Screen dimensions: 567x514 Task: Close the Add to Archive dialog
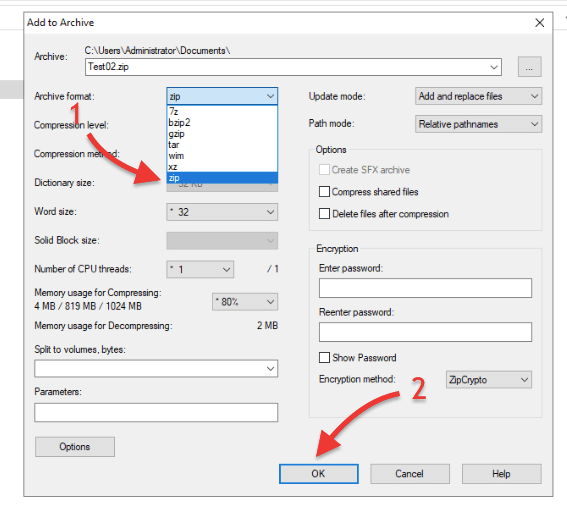point(540,23)
